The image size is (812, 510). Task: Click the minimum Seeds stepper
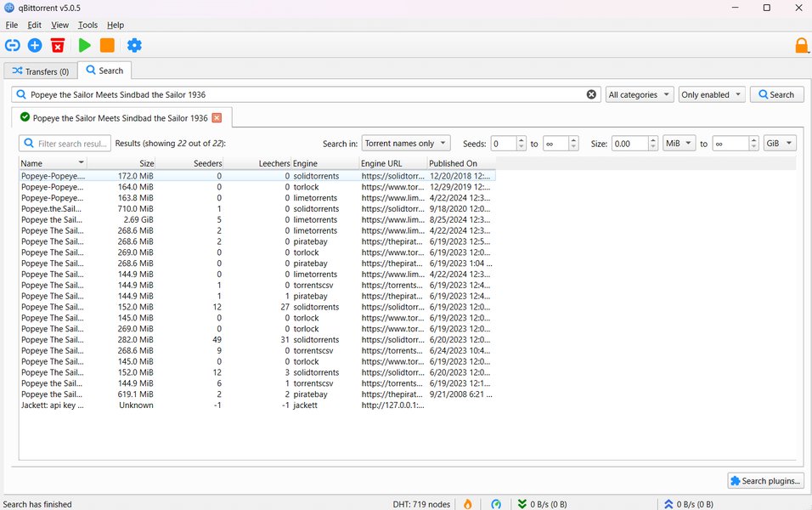pos(522,144)
